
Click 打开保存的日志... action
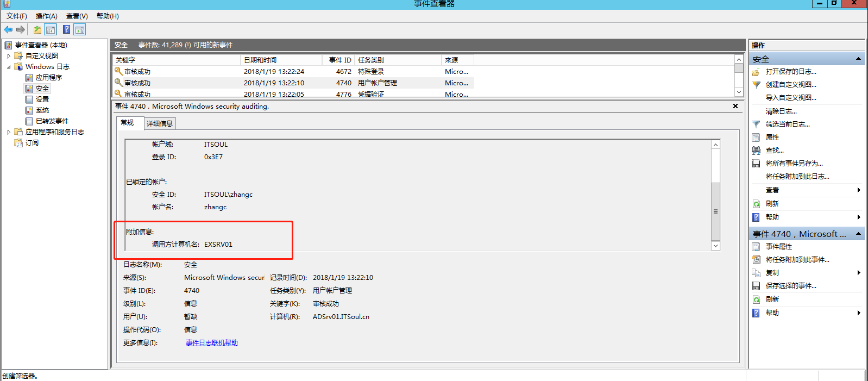coord(791,72)
